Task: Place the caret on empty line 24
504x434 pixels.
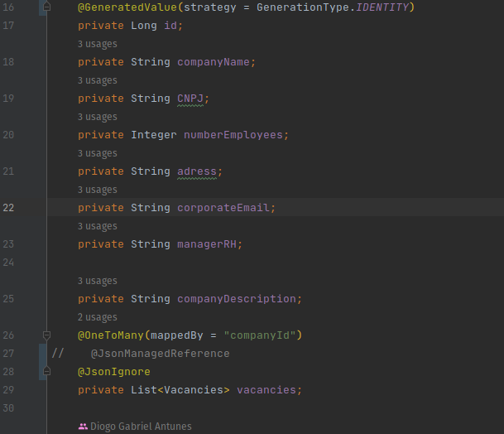Action: (x=275, y=263)
